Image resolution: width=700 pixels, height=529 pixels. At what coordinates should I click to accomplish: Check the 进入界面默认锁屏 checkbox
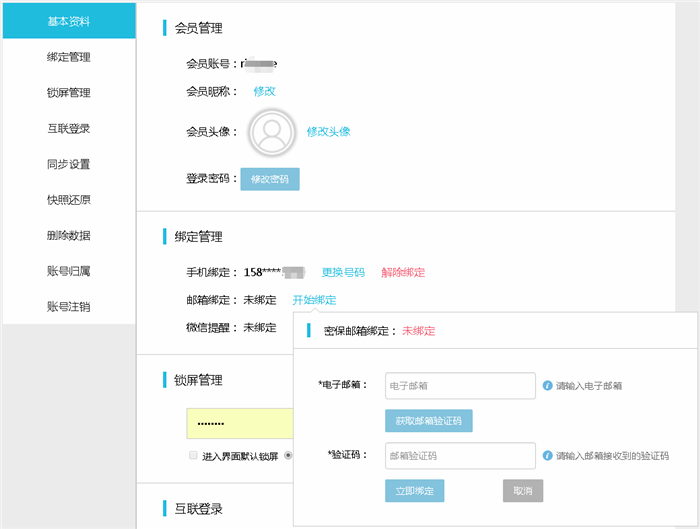(194, 456)
